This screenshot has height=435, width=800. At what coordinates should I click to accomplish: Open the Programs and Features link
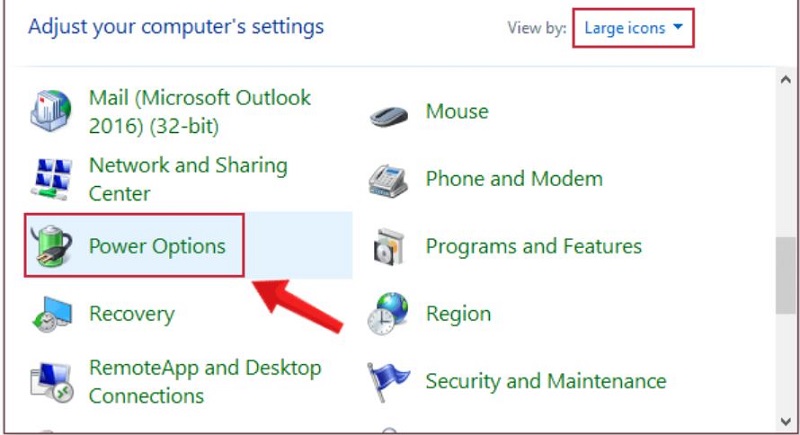(x=534, y=246)
